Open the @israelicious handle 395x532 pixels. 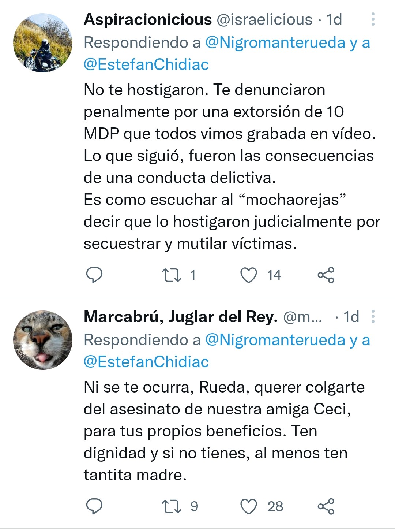pyautogui.click(x=264, y=19)
